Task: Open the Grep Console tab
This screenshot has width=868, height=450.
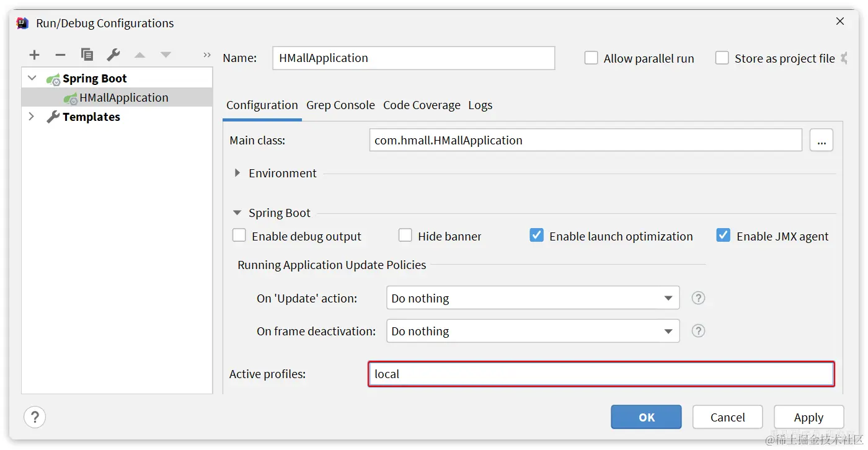Action: (340, 105)
